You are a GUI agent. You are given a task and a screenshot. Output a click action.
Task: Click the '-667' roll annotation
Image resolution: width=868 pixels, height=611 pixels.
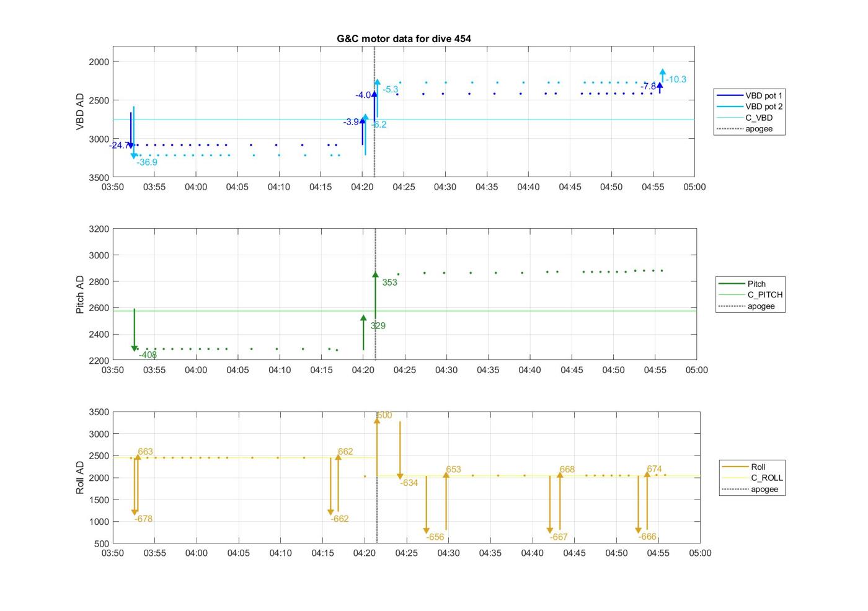tap(559, 537)
